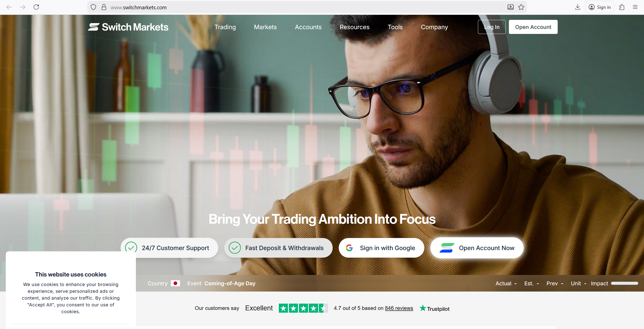Open the browser downloads icon
Viewport: 644px width, 329px height.
point(578,7)
